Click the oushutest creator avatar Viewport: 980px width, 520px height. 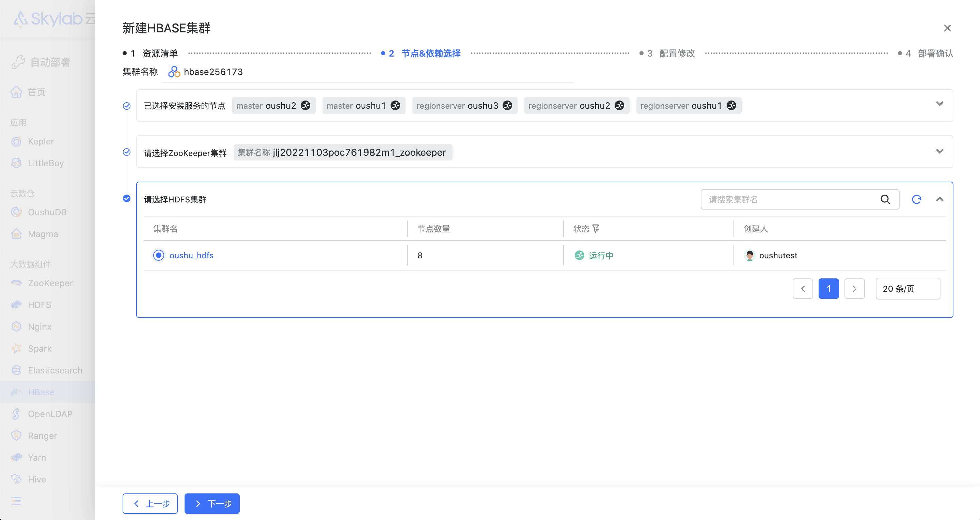pos(749,256)
